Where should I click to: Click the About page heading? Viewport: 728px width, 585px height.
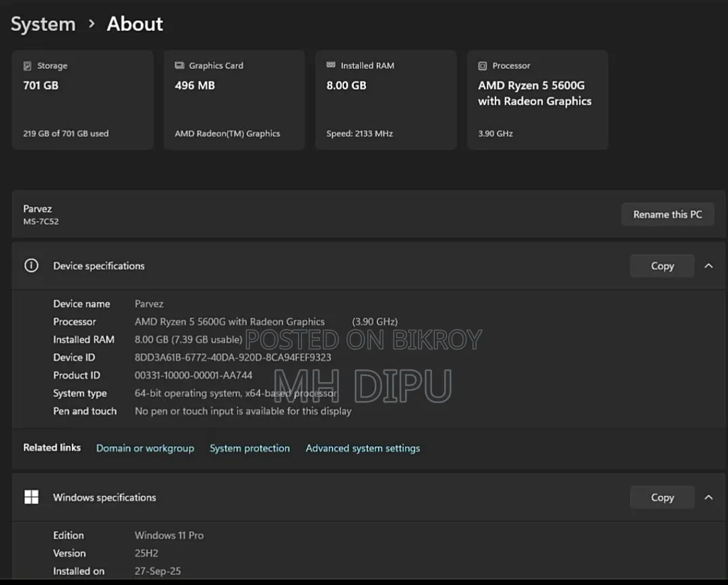(x=135, y=24)
